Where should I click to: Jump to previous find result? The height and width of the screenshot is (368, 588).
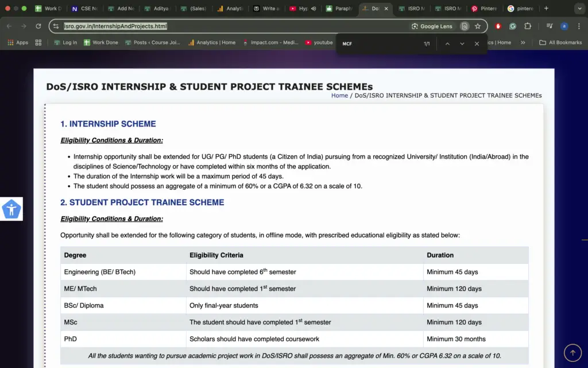click(x=447, y=44)
